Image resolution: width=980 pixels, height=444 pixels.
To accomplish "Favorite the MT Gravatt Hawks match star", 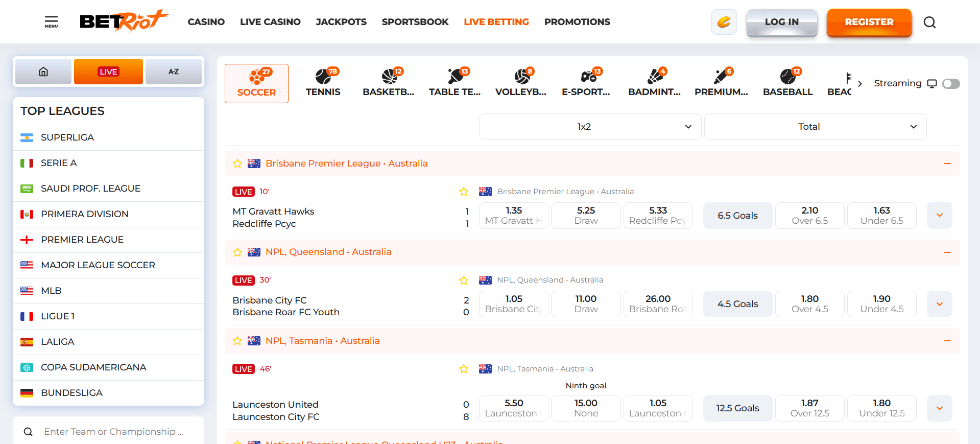I will pos(464,192).
